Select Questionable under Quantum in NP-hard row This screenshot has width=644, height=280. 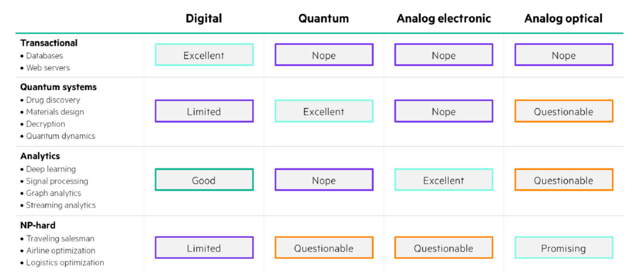click(324, 247)
